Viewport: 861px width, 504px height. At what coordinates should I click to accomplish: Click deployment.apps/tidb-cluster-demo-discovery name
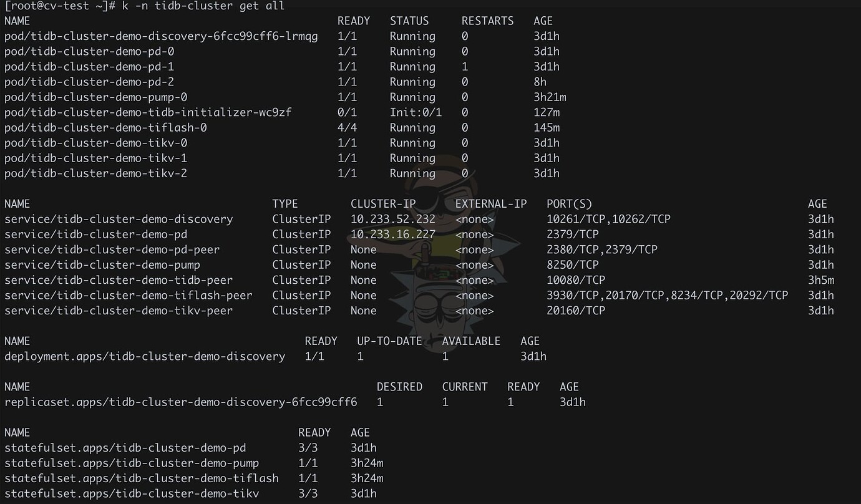coord(145,357)
